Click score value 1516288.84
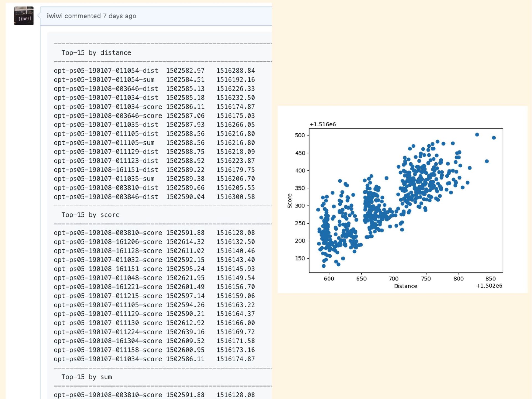Viewport: 532px width, 399px height. (x=236, y=71)
